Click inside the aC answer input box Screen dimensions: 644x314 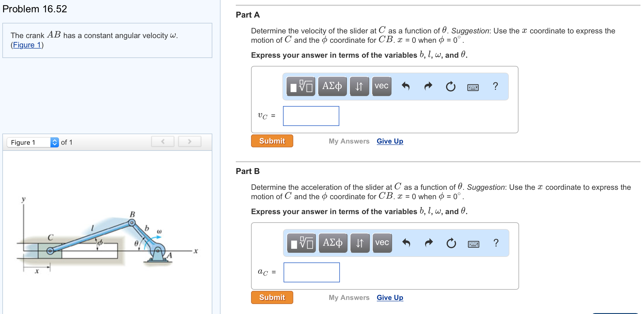311,272
